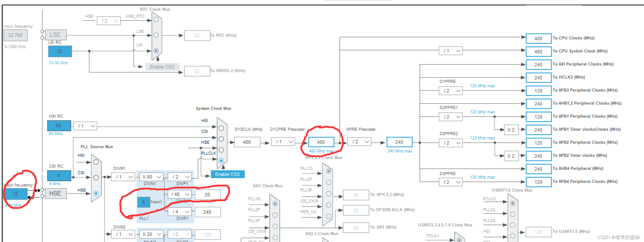Click the HSI RC 64 blue box

59,125
